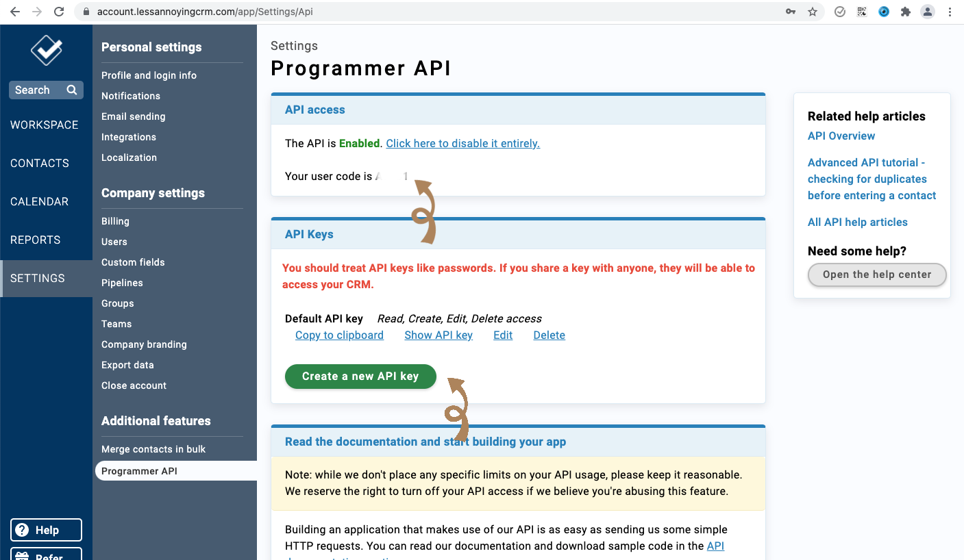This screenshot has height=560, width=964.
Task: Click Show API key link
Action: coord(438,335)
